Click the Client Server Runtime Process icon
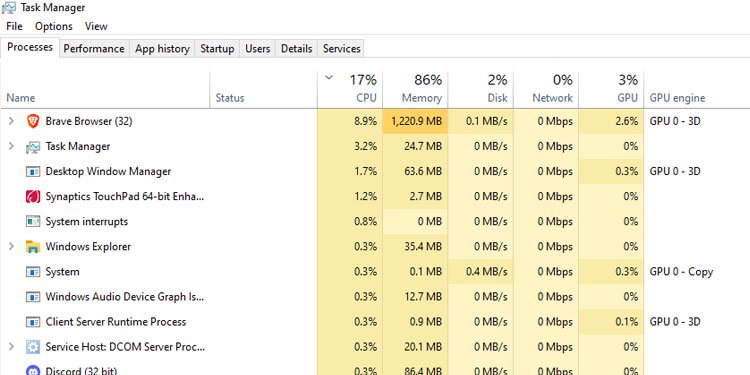 33,322
